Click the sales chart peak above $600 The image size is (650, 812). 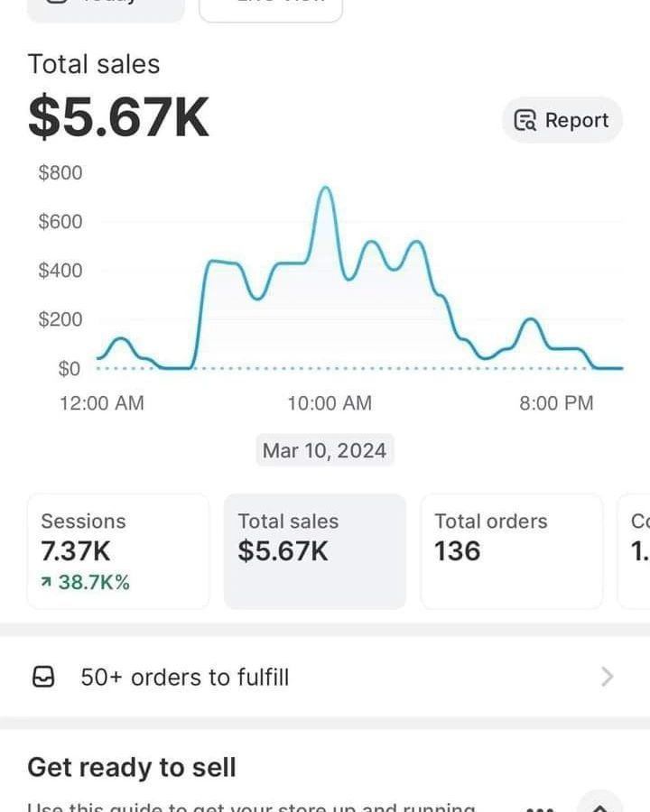tap(325, 189)
